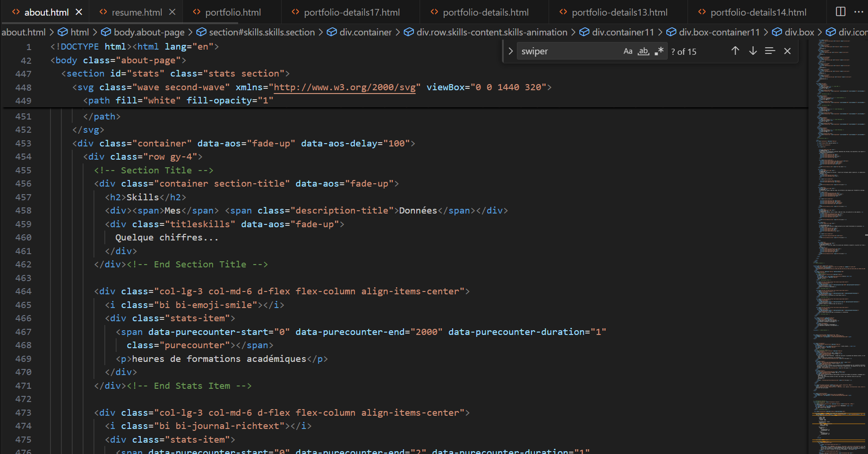Click the minimap code overview
Screen dimensions: 868x454
839,236
